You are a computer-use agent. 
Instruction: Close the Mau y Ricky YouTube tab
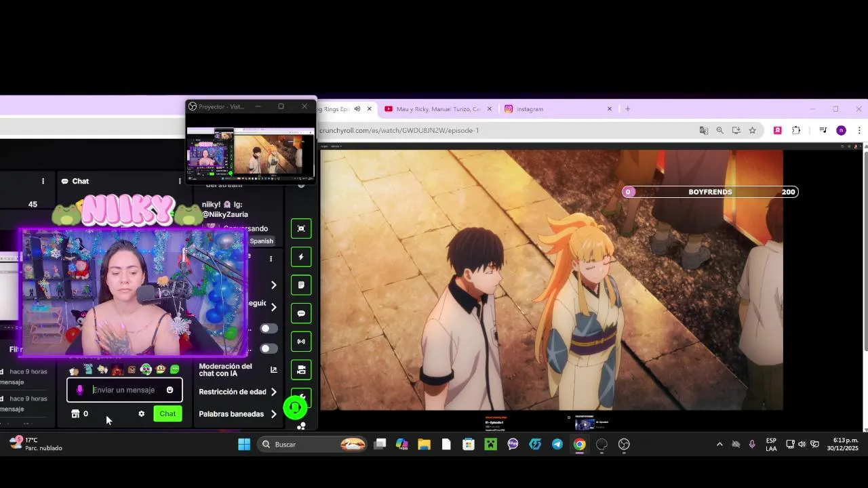(490, 108)
